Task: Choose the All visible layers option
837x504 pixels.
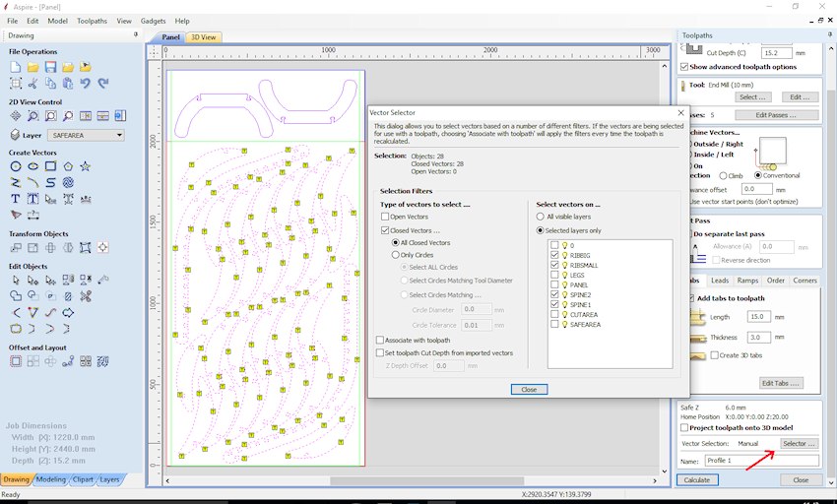Action: (541, 217)
